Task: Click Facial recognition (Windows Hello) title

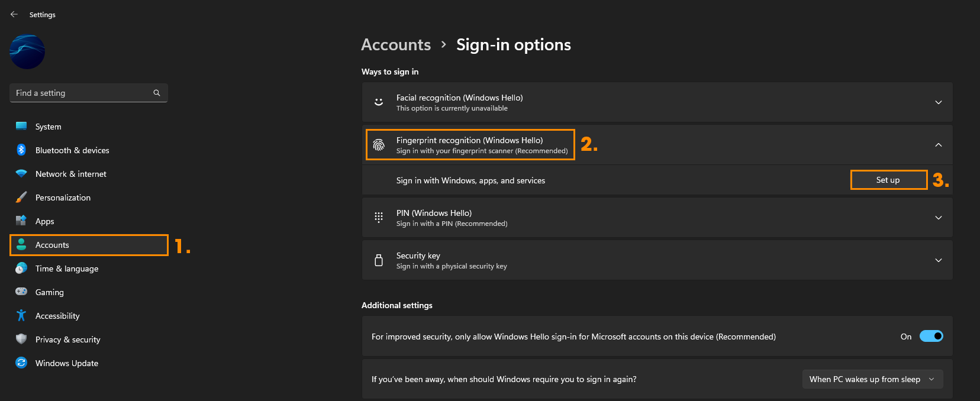Action: (x=460, y=98)
